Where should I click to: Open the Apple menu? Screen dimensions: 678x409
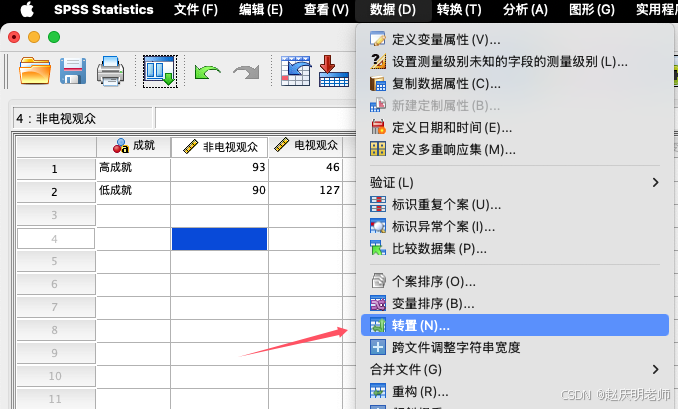27,9
